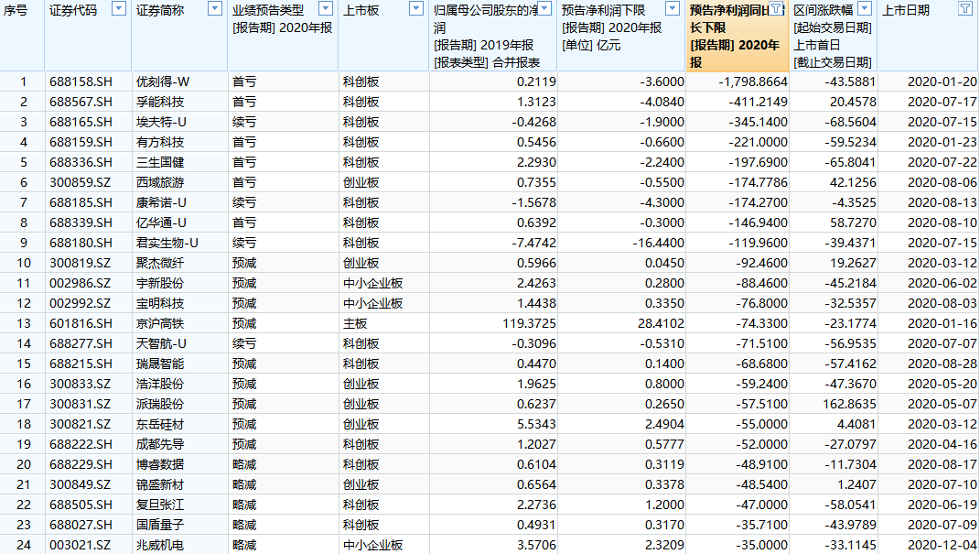Click the stock name 聚杰微纤
The image size is (980, 554).
pos(160,263)
